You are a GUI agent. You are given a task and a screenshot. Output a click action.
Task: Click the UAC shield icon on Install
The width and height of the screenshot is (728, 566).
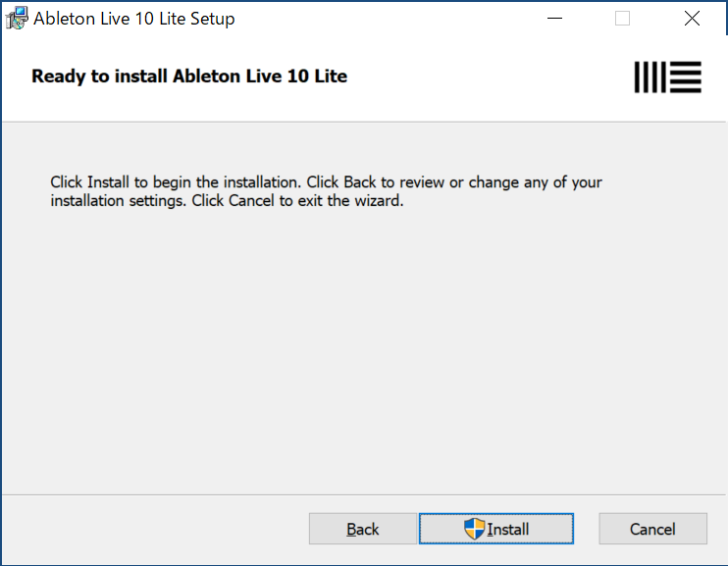pos(474,529)
